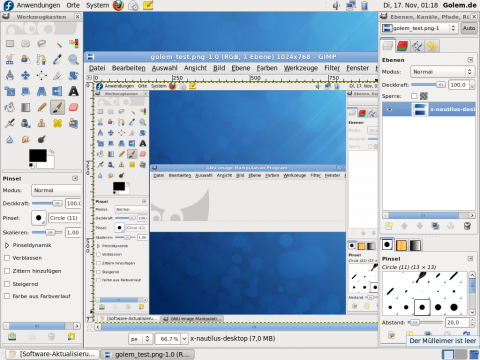Launch Firefox from the top panel

click(118, 5)
